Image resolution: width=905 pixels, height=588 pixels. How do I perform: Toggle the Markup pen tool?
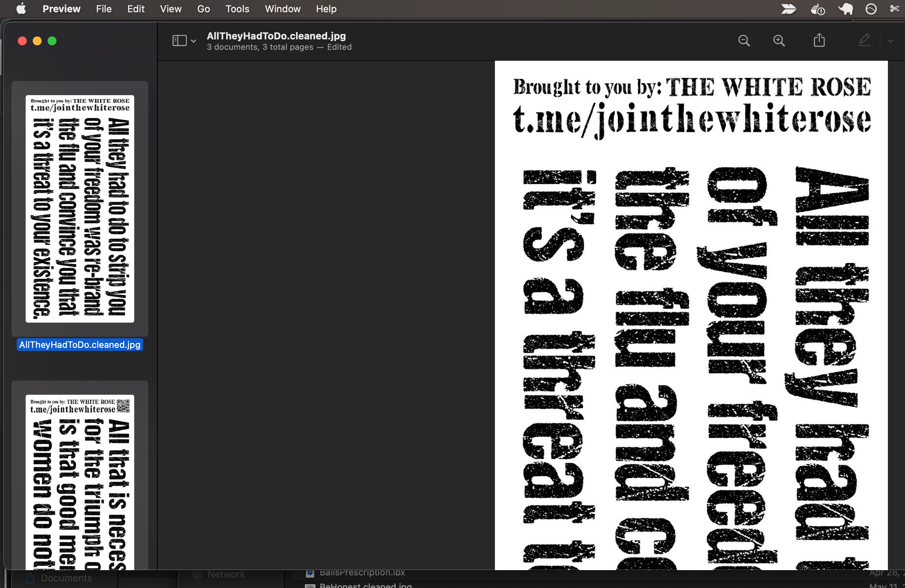(864, 40)
